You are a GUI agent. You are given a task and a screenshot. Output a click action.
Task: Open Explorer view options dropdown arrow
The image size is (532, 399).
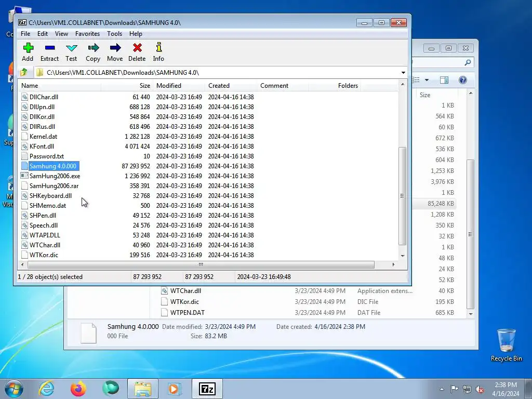click(x=427, y=80)
